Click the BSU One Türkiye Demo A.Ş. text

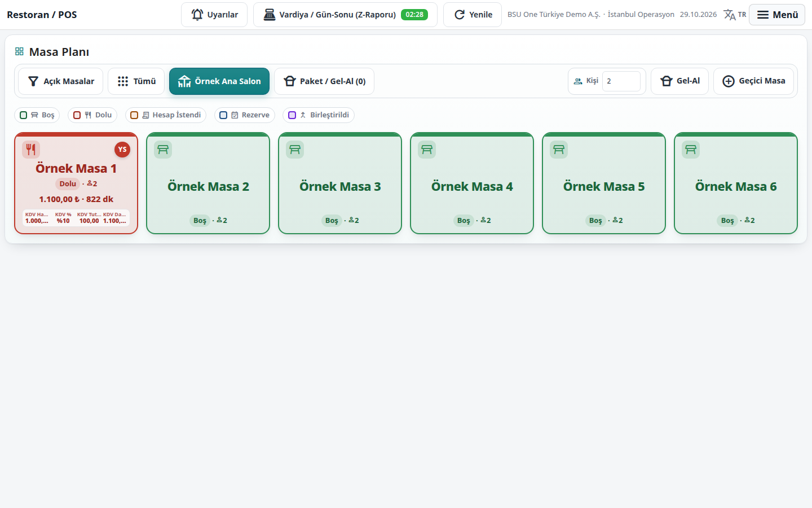click(554, 15)
